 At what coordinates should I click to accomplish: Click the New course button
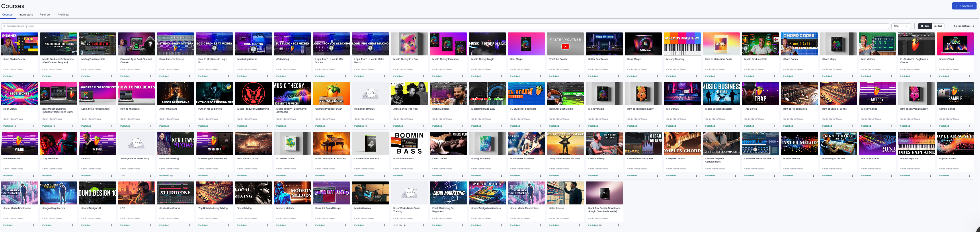pyautogui.click(x=964, y=6)
